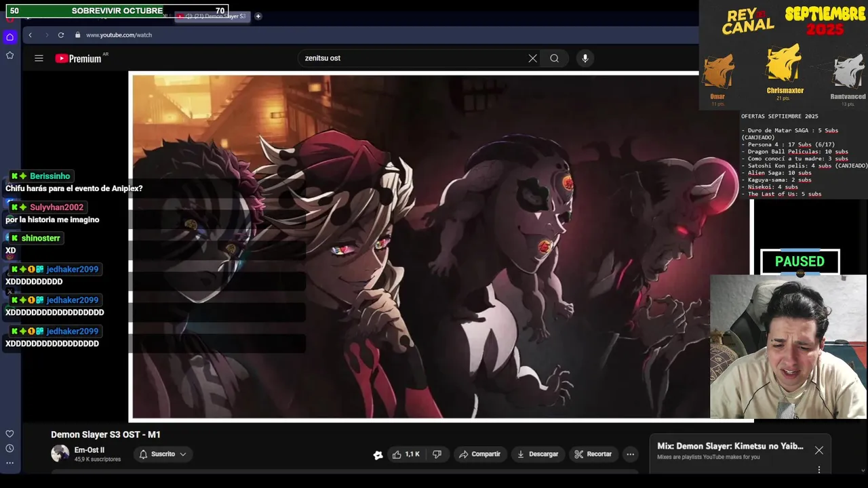
Task: Open the sidebar heart favorites icon
Action: click(x=9, y=434)
